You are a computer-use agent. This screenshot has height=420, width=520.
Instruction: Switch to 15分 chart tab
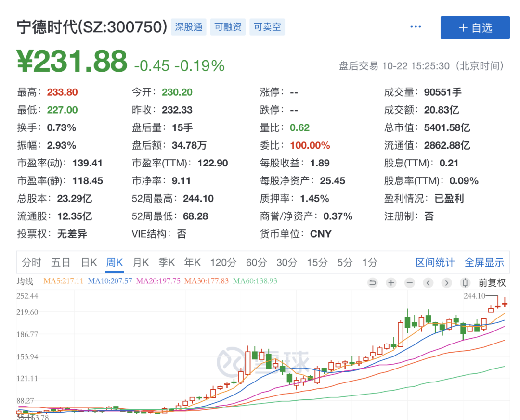click(317, 263)
